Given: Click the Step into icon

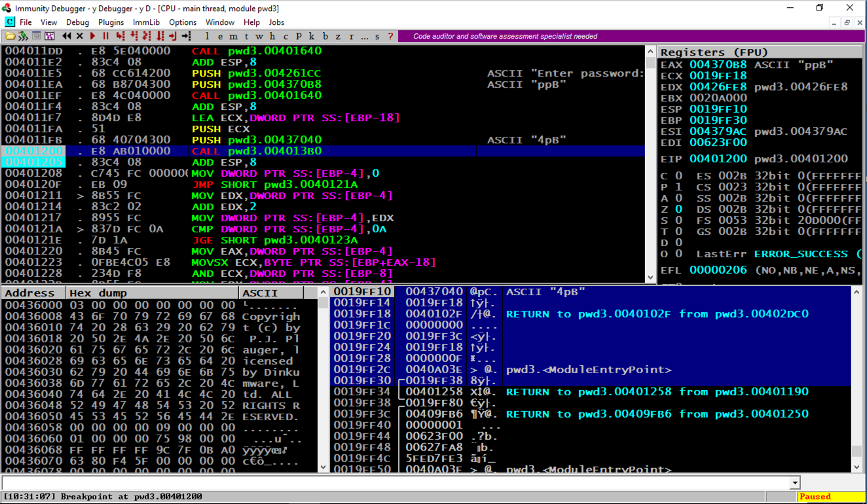Looking at the screenshot, I should click(x=122, y=36).
